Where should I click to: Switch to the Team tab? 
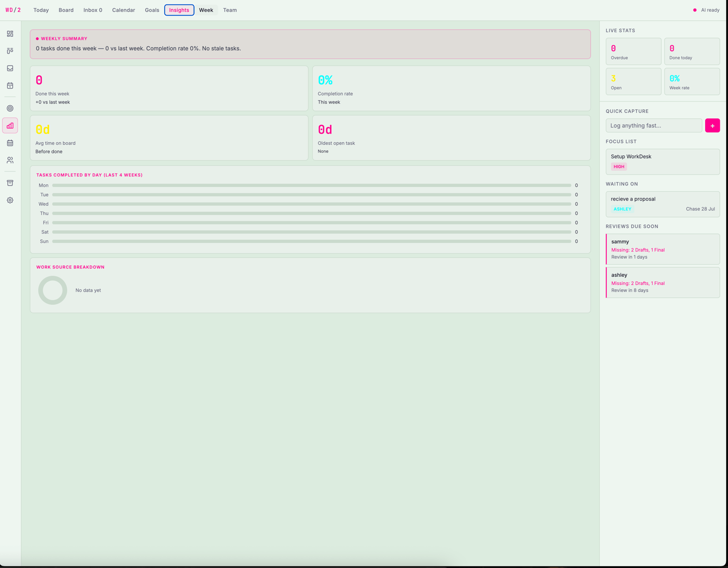point(230,10)
